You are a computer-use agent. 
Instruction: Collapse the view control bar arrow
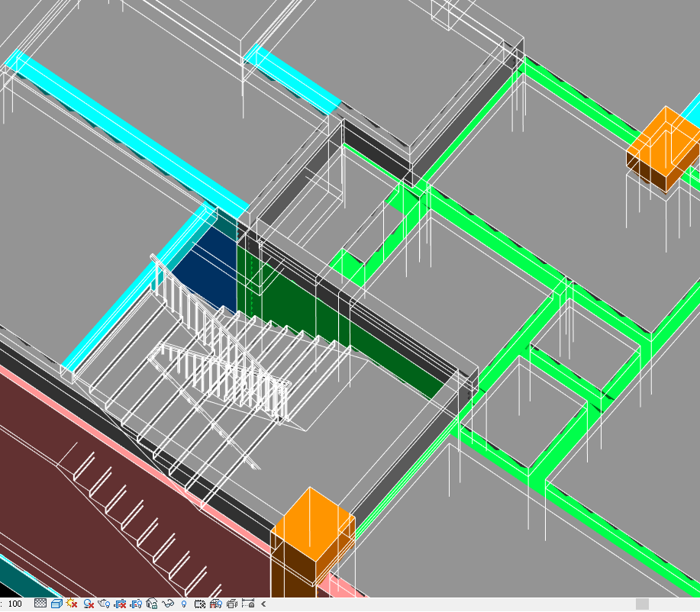pyautogui.click(x=263, y=604)
